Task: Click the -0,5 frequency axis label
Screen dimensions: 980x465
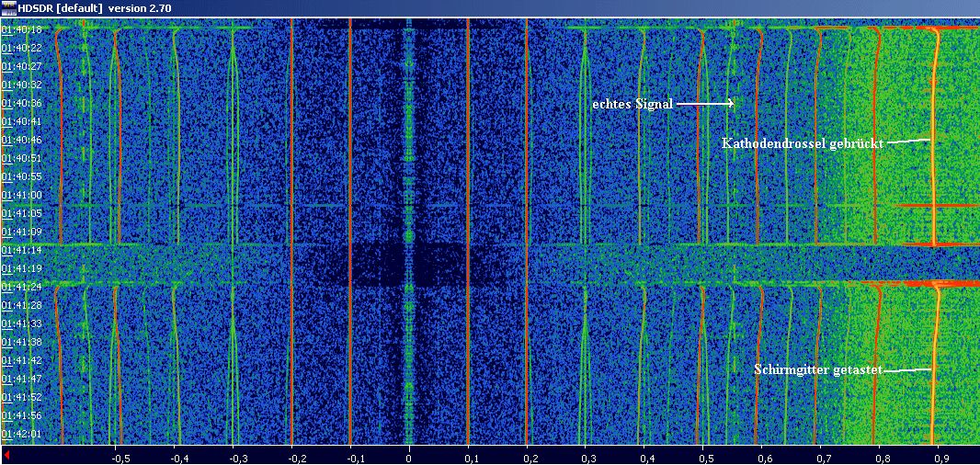Action: coord(120,459)
